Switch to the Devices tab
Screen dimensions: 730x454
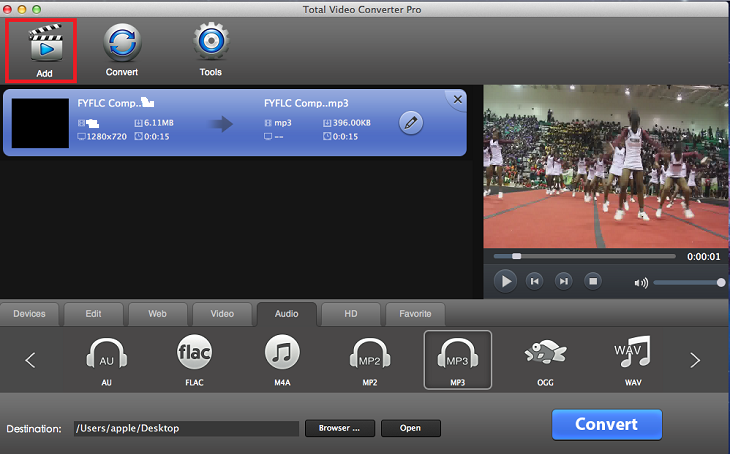pyautogui.click(x=29, y=314)
